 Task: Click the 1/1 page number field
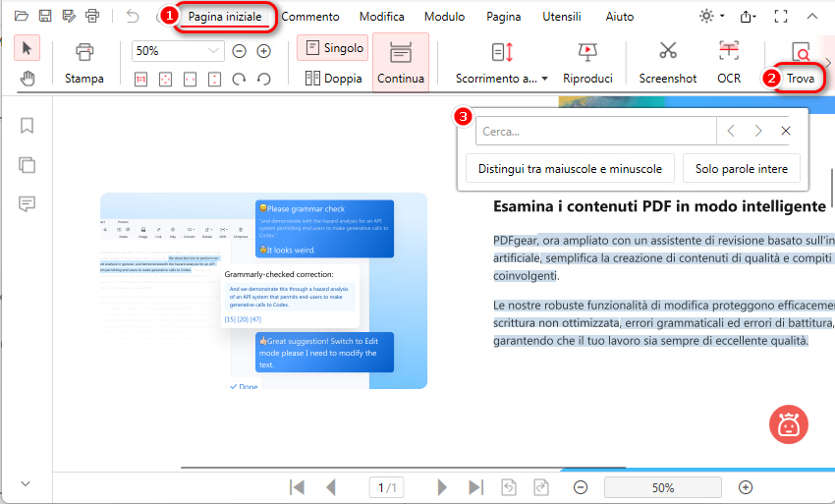(x=387, y=487)
